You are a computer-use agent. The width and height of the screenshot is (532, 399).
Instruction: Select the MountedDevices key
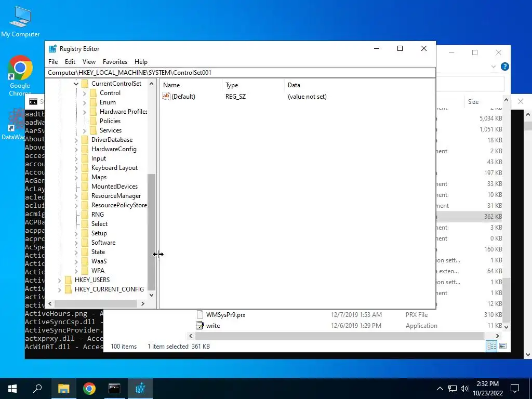tap(114, 187)
